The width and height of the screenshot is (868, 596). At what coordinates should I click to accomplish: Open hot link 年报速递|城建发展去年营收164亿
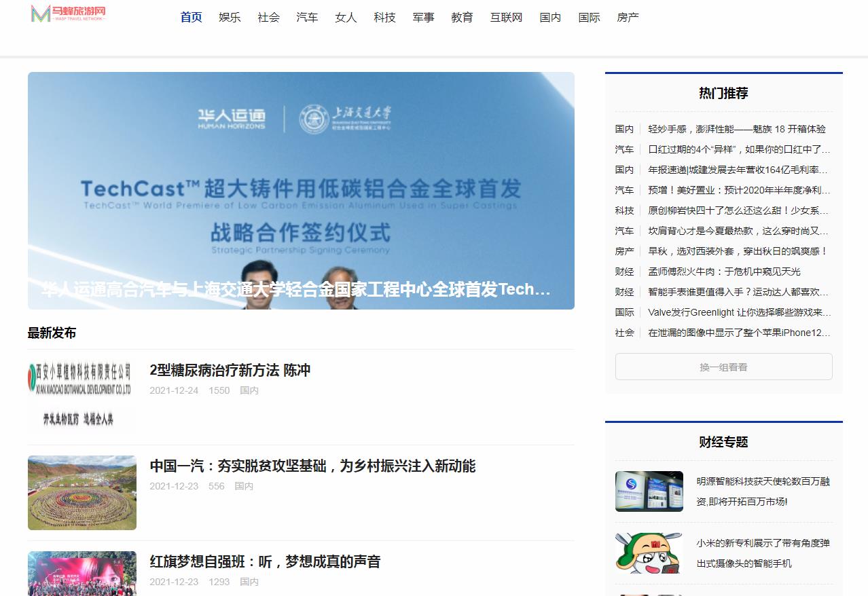coord(738,170)
